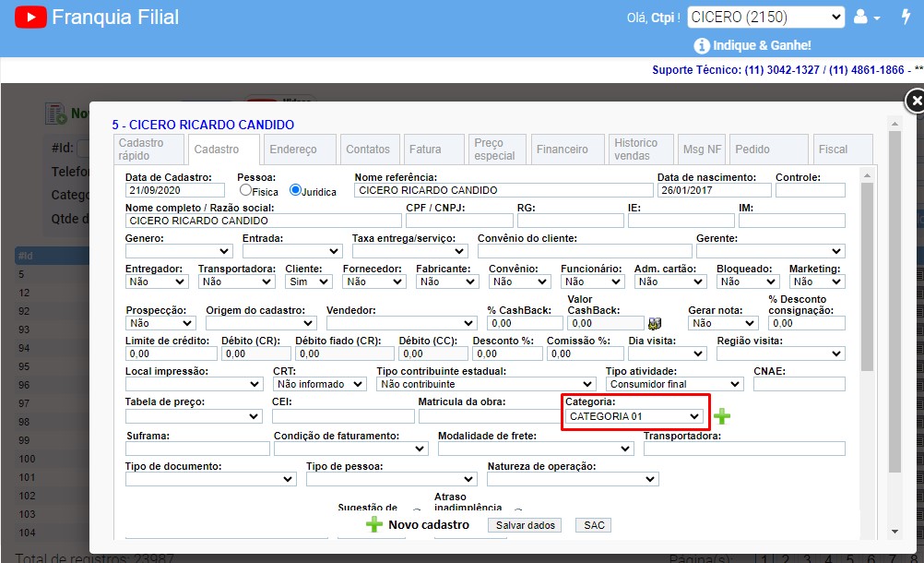Click the Novo cadastro link
The width and height of the screenshot is (924, 563).
(x=429, y=524)
